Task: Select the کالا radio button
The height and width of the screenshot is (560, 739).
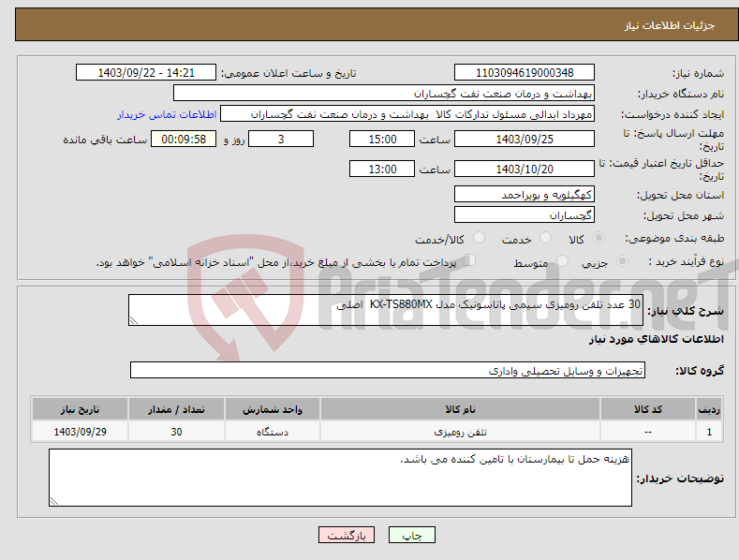Action: 599,238
